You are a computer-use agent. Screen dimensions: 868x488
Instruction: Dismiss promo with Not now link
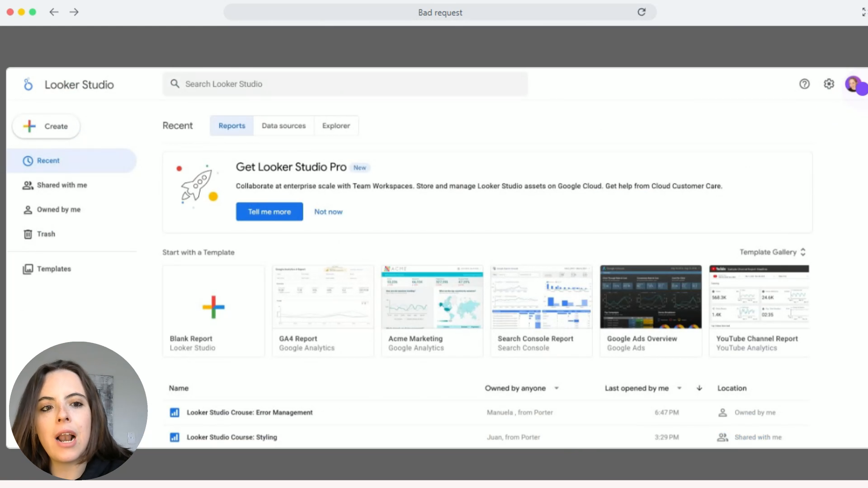click(x=328, y=212)
